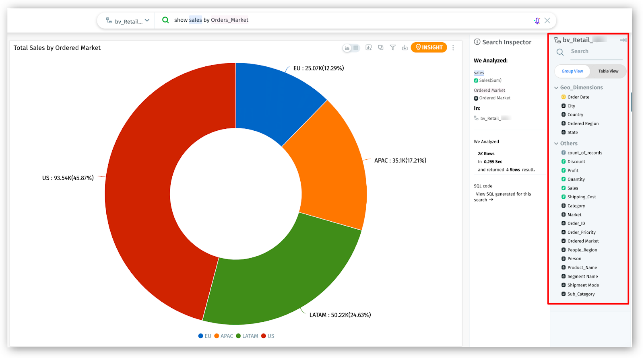The image size is (644, 358).
Task: Open the INSIGHT button
Action: [429, 47]
